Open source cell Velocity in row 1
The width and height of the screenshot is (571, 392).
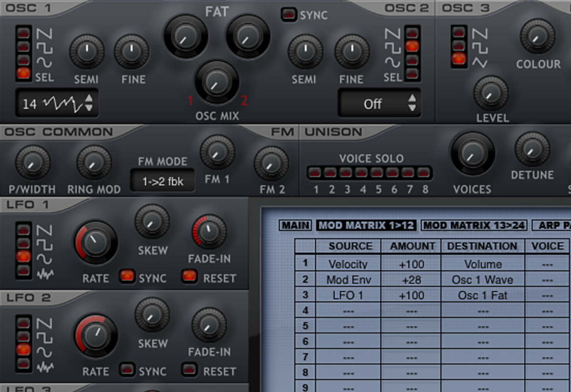tap(348, 263)
